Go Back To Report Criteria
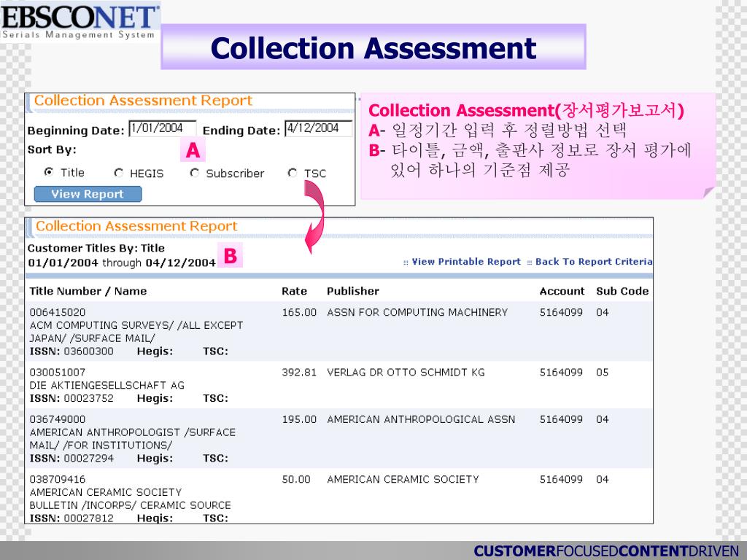 tap(594, 262)
